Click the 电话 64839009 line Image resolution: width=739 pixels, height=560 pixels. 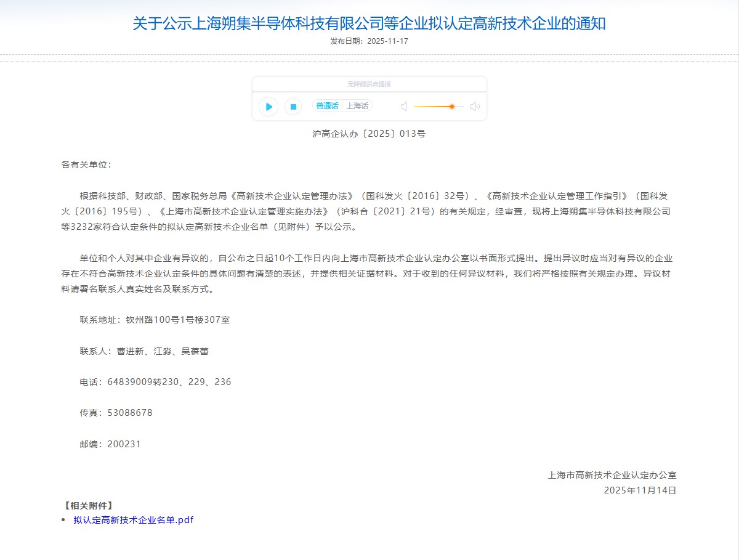pyautogui.click(x=155, y=382)
